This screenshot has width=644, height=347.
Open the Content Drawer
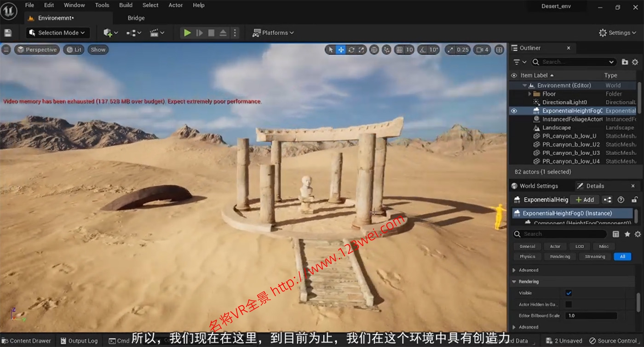(25, 341)
